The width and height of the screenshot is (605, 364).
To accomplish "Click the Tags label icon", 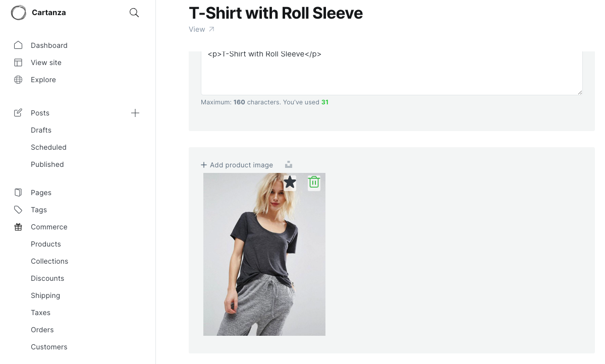I will [x=18, y=210].
